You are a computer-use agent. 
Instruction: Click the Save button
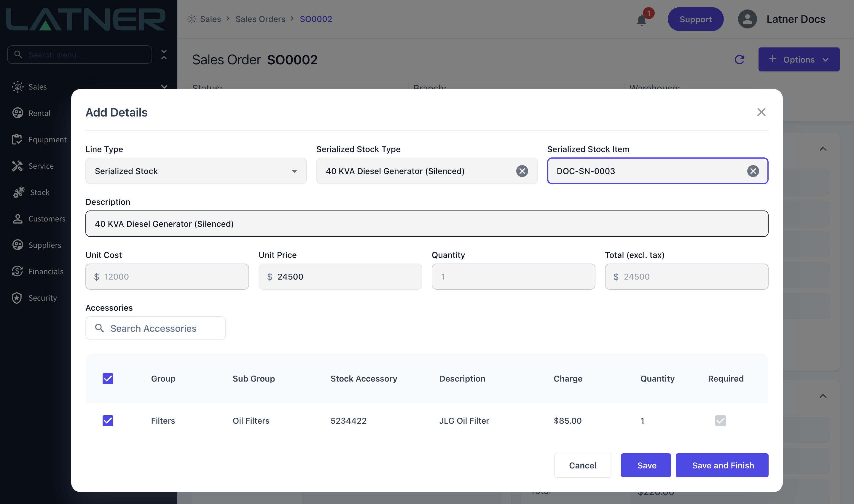[x=646, y=465]
